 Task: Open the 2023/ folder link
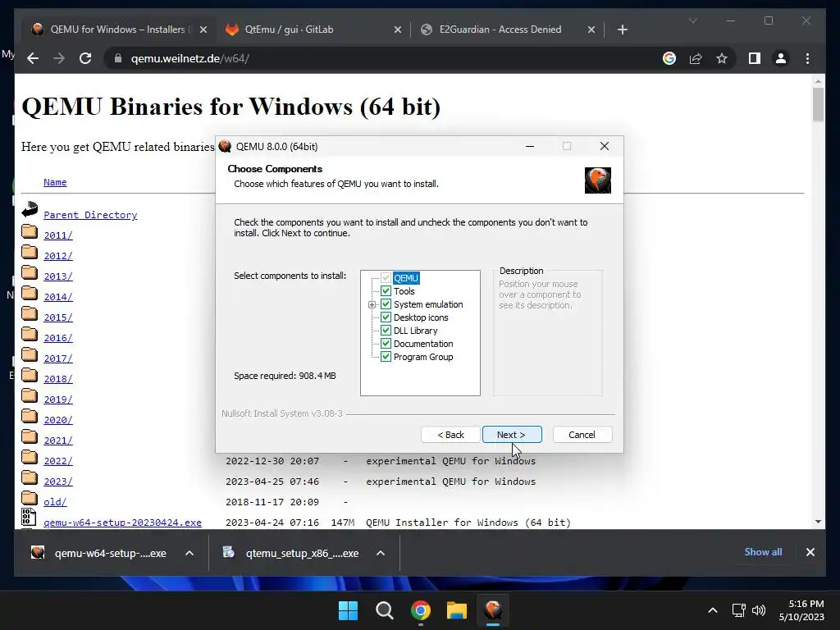click(58, 481)
